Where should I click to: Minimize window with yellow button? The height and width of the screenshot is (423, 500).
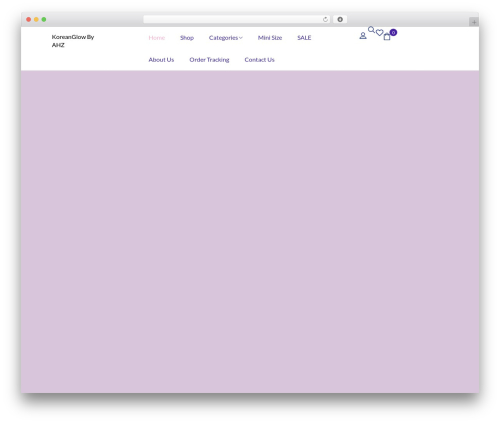point(36,19)
